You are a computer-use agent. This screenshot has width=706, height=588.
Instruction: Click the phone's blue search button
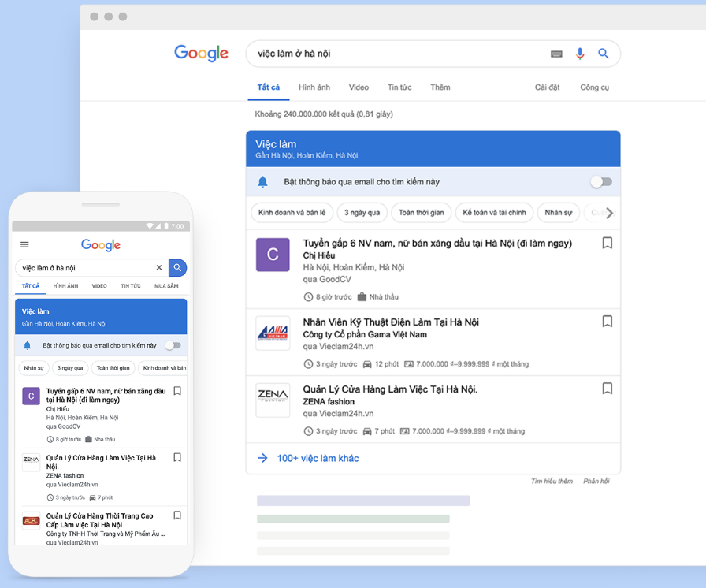click(x=177, y=267)
